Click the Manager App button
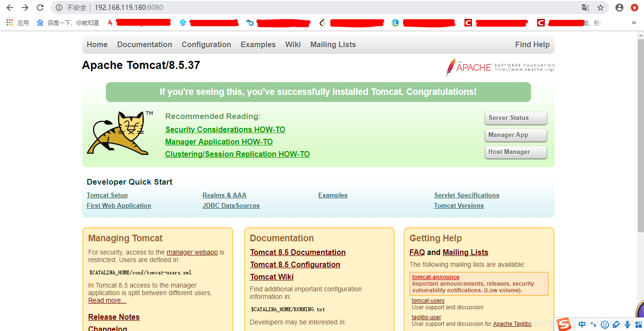Screen dimensions: 644x331 pos(516,135)
